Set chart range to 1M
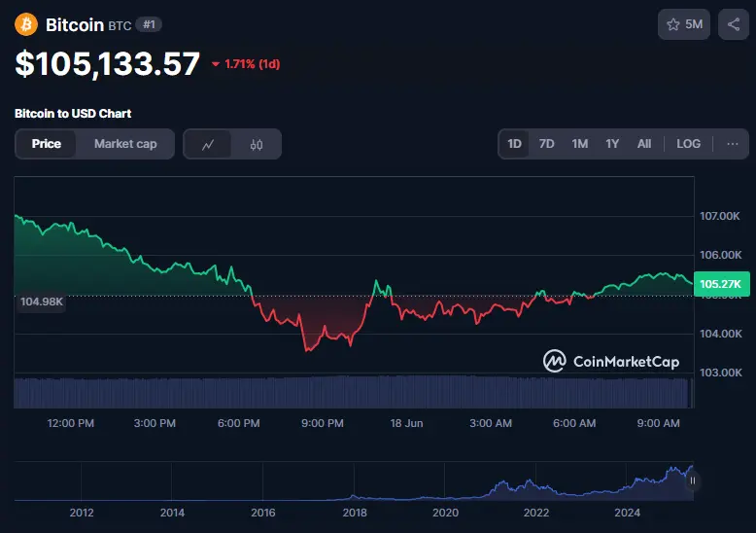 point(579,144)
